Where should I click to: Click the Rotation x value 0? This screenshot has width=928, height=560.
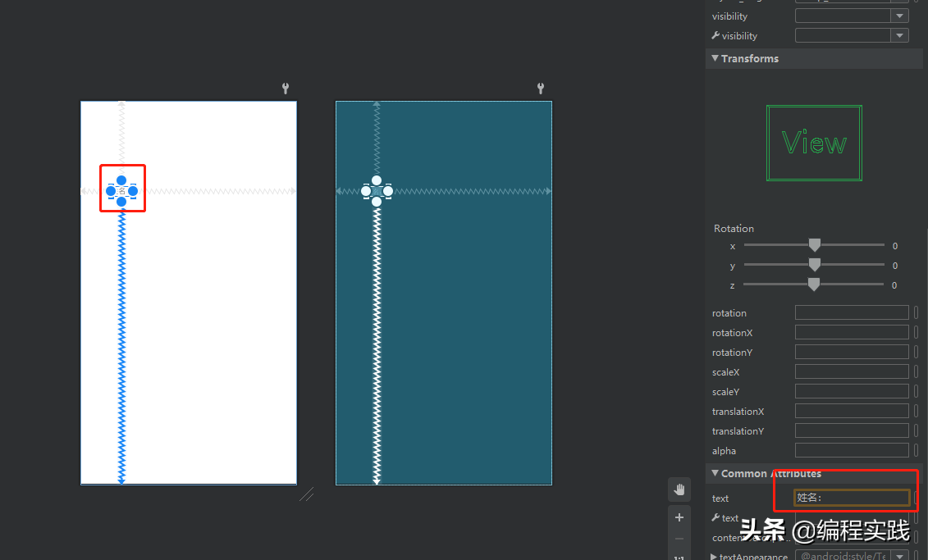(x=895, y=246)
